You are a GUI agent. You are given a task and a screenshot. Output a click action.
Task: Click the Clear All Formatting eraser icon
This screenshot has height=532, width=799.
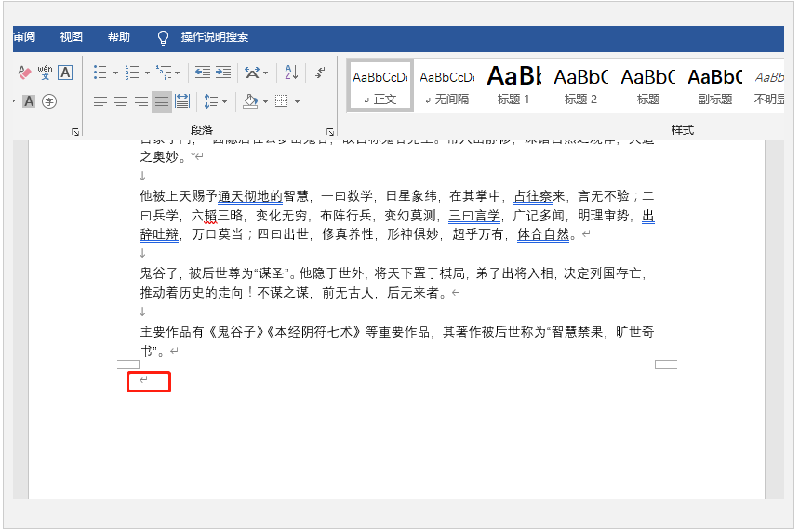[25, 73]
